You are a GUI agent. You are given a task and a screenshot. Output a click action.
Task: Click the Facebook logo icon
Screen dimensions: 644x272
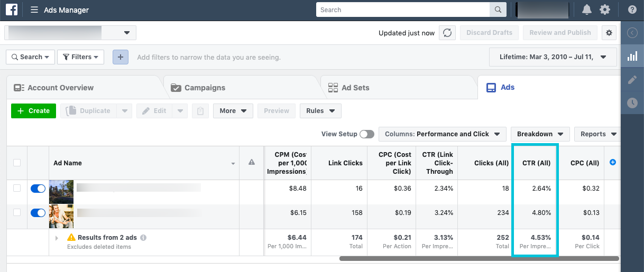point(12,10)
